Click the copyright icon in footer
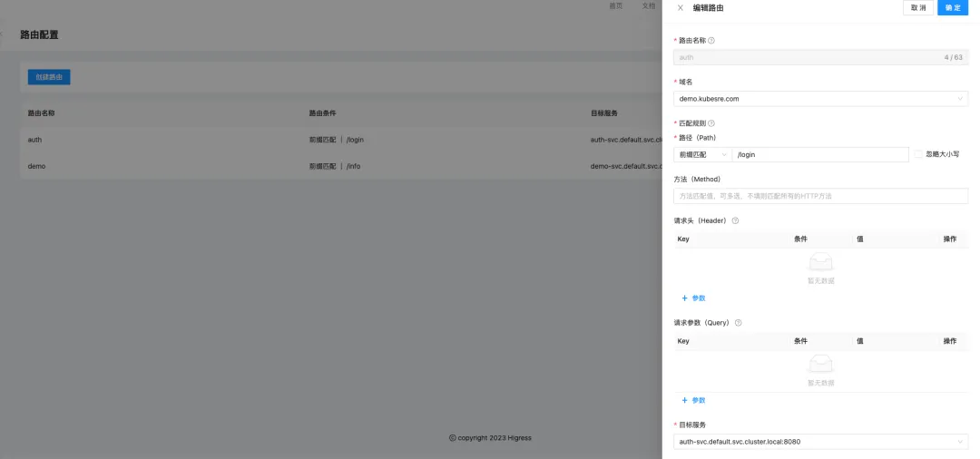 click(x=453, y=437)
